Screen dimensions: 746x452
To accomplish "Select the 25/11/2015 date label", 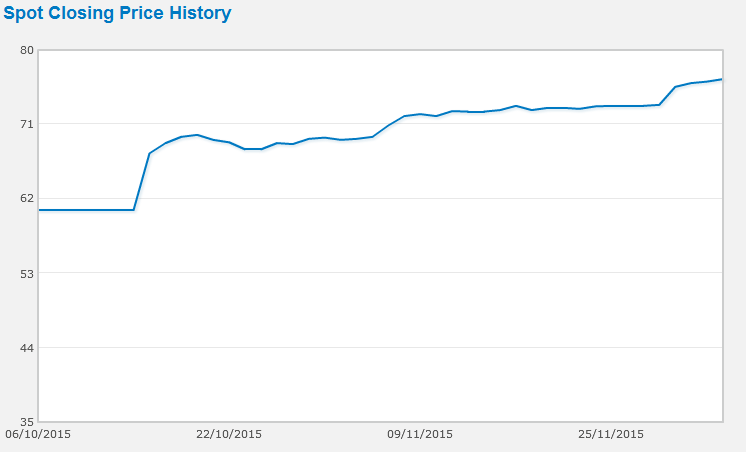I will [x=611, y=434].
